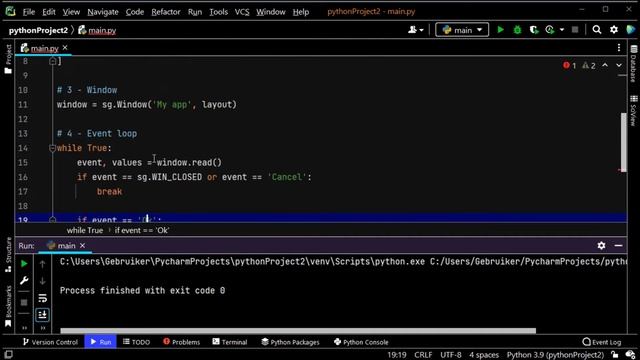
Task: Open the Terminal tool window
Action: (230, 342)
